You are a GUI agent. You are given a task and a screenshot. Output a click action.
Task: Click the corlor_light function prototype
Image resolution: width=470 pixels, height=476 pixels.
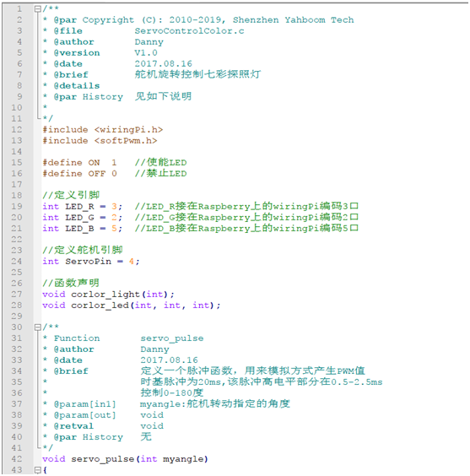pos(108,295)
